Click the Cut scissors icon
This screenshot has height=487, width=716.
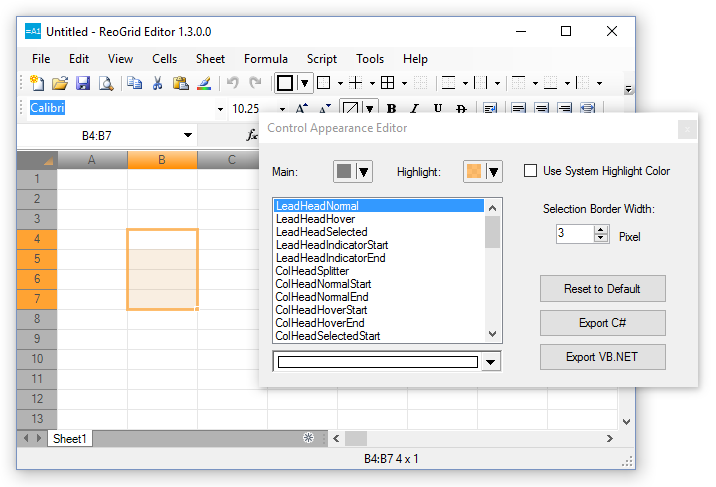pos(157,83)
